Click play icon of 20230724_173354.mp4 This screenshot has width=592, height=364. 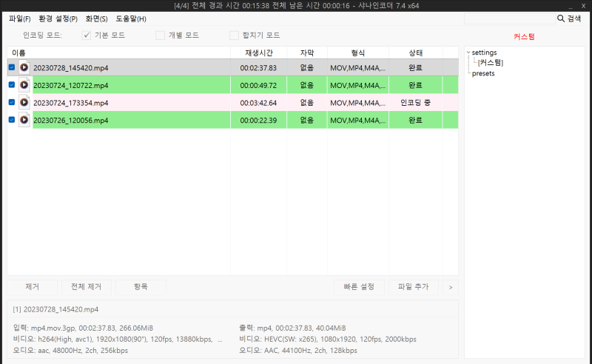click(24, 102)
